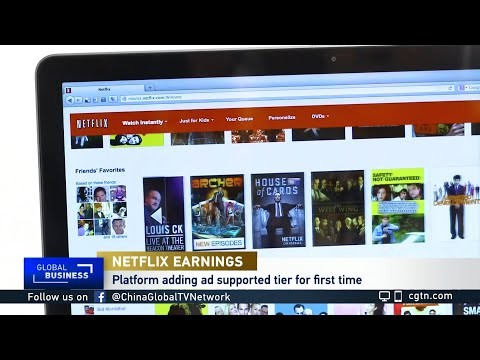Click the reload icon in the address bar
The height and width of the screenshot is (360, 480).
451,88
